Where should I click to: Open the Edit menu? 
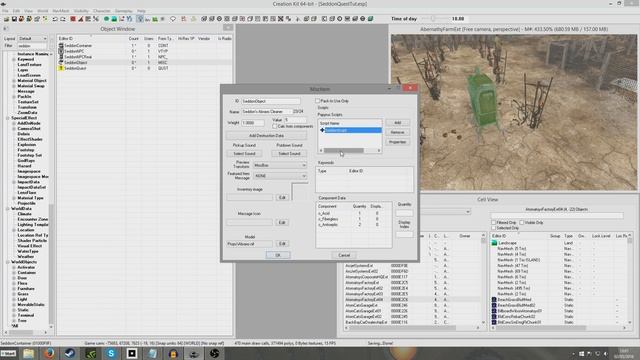[16, 11]
